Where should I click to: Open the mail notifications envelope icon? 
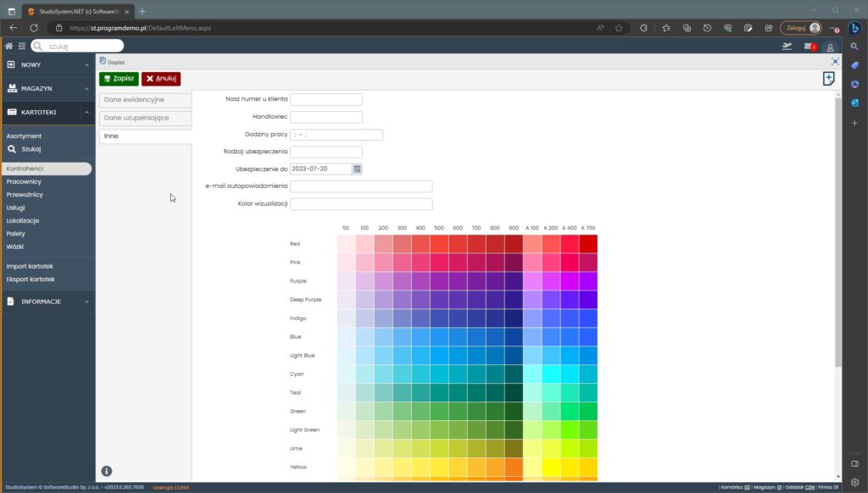coord(809,47)
